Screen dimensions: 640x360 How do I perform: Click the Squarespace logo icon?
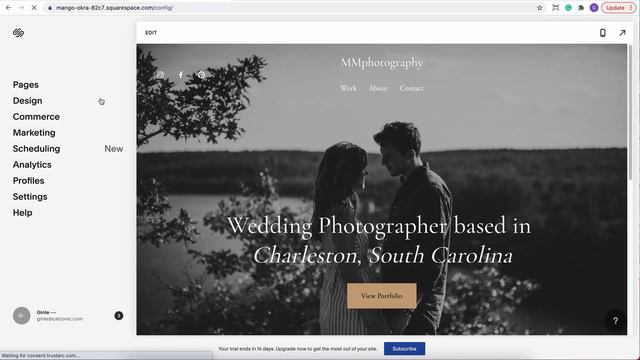click(x=18, y=33)
